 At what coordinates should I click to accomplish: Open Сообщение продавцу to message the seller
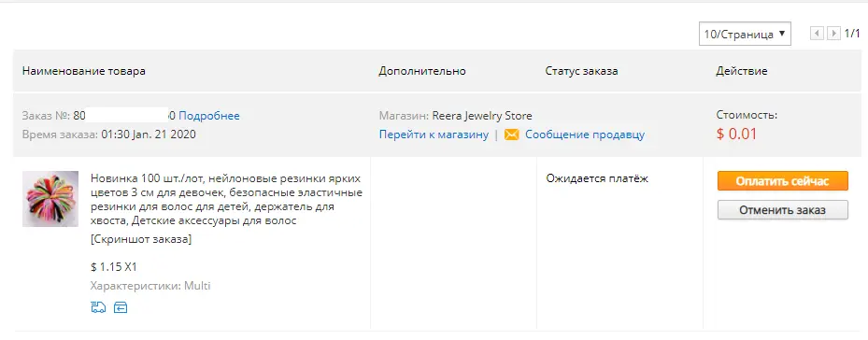coord(585,135)
